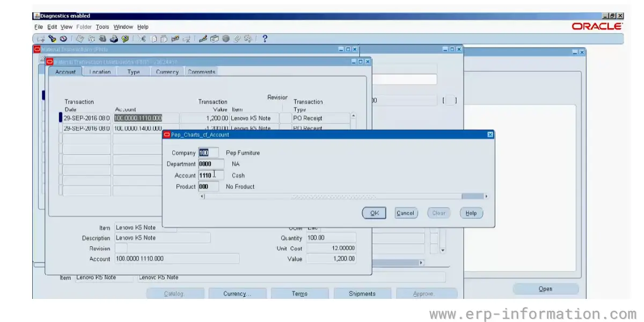Open the Show Navigator compass icon
Image resolution: width=644 pixels, height=322 pixels.
click(x=63, y=39)
